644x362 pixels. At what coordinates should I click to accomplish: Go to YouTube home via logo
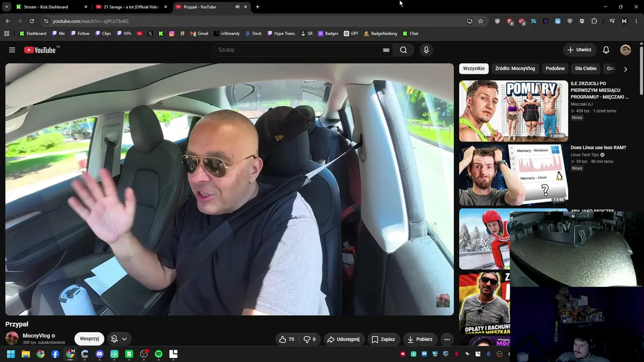pos(40,50)
